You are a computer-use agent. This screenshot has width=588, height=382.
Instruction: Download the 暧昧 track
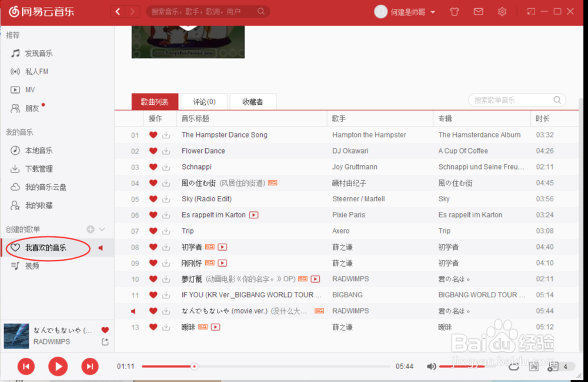166,327
